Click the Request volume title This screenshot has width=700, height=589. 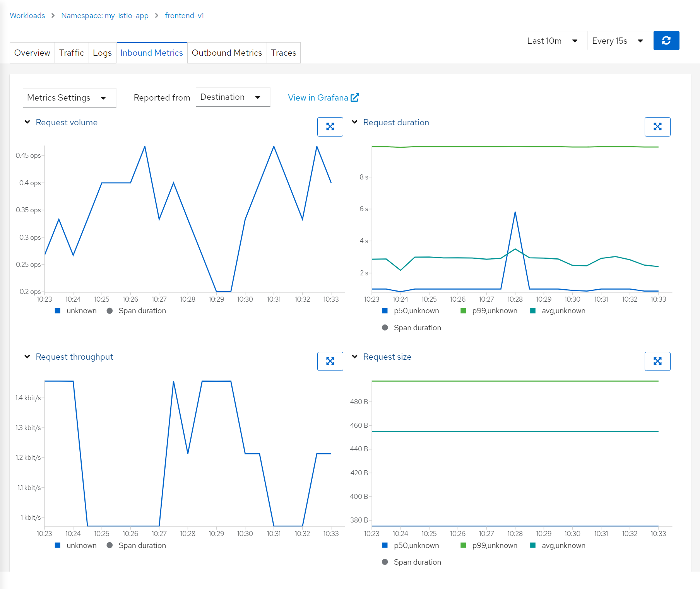point(67,122)
